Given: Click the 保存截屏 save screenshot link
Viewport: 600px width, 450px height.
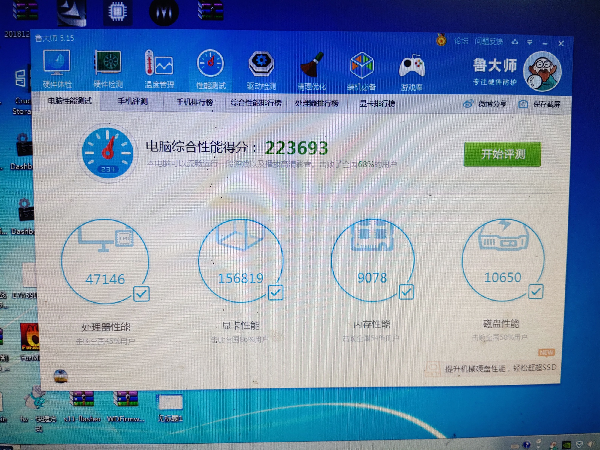Looking at the screenshot, I should 546,104.
